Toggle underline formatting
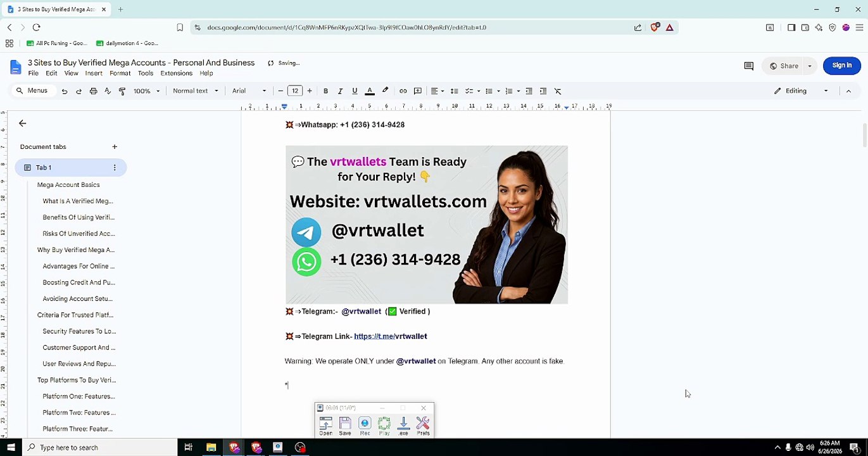This screenshot has height=456, width=868. (x=355, y=91)
